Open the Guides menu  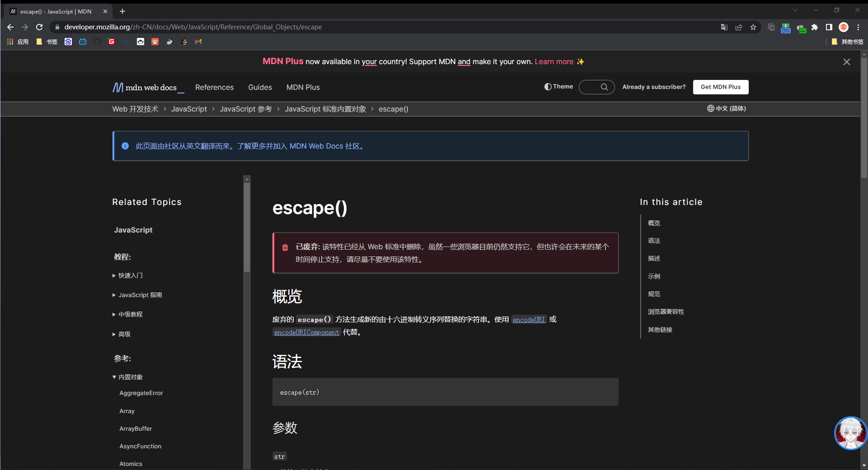(x=260, y=87)
